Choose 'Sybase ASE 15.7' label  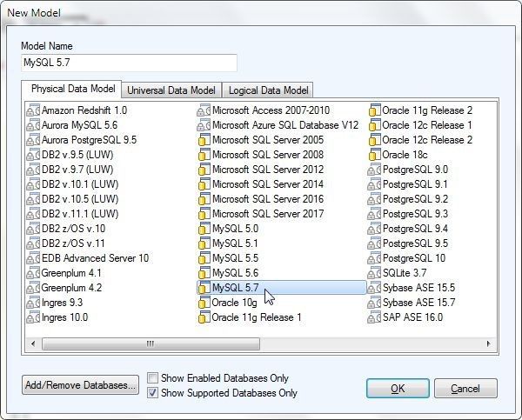click(418, 303)
